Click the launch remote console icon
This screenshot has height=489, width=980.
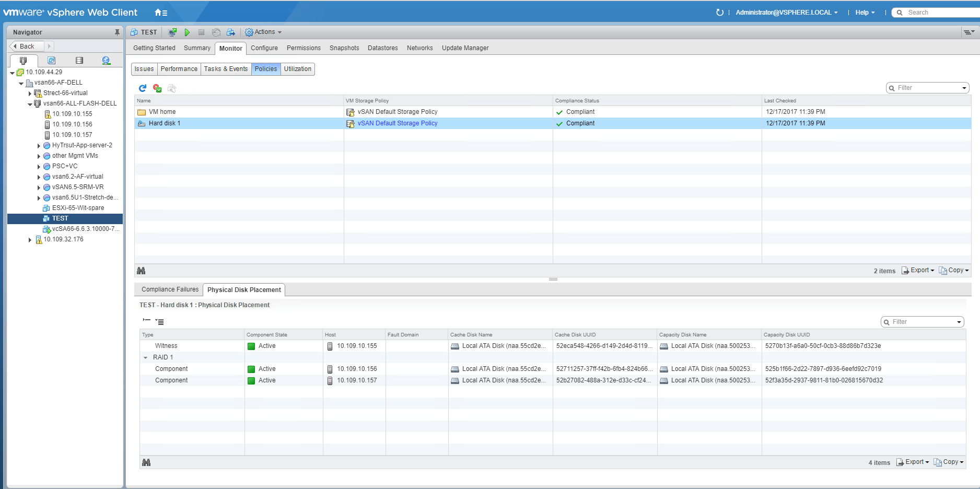(x=172, y=32)
